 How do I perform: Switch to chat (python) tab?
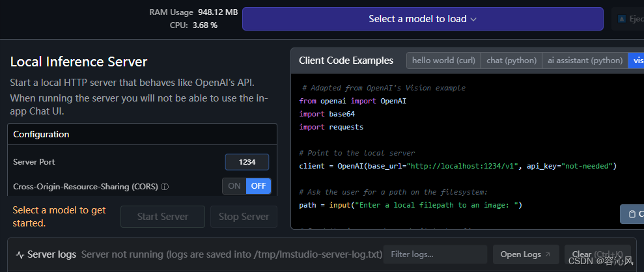coord(511,61)
